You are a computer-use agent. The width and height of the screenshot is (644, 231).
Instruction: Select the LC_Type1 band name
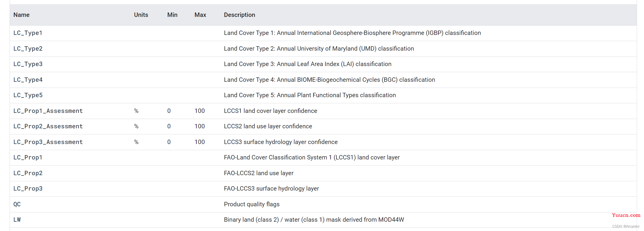point(28,33)
